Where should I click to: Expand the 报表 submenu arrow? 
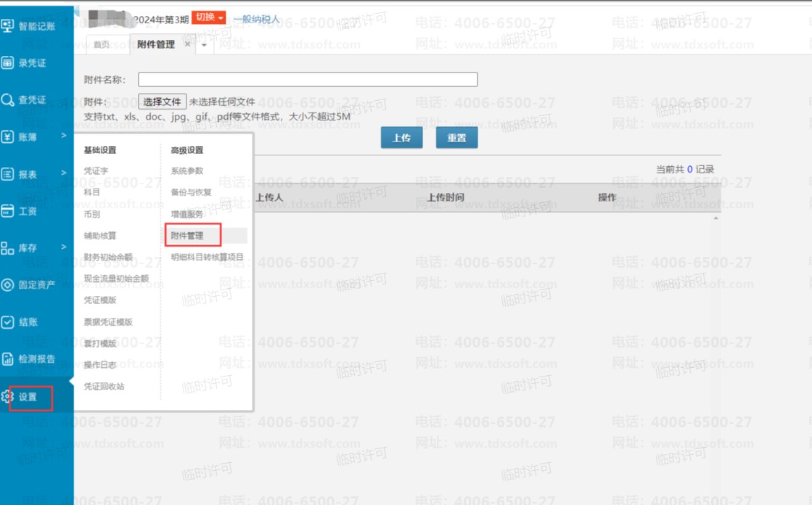pos(64,173)
